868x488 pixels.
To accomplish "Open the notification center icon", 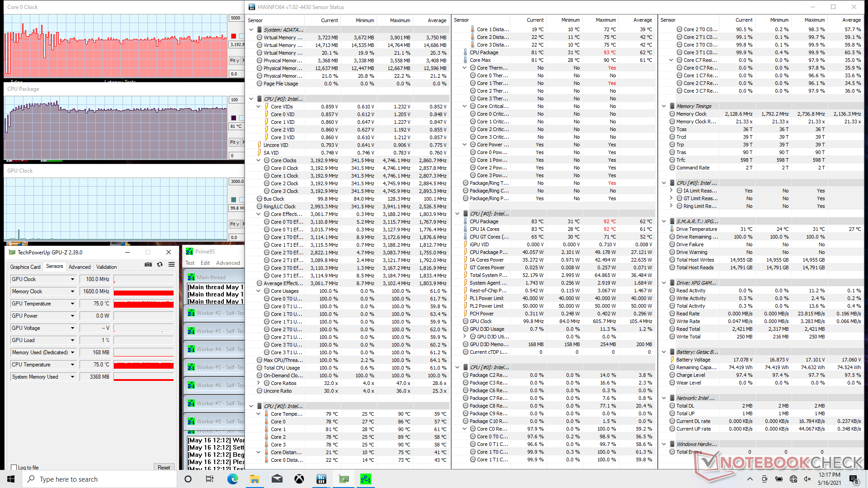I will pyautogui.click(x=854, y=479).
